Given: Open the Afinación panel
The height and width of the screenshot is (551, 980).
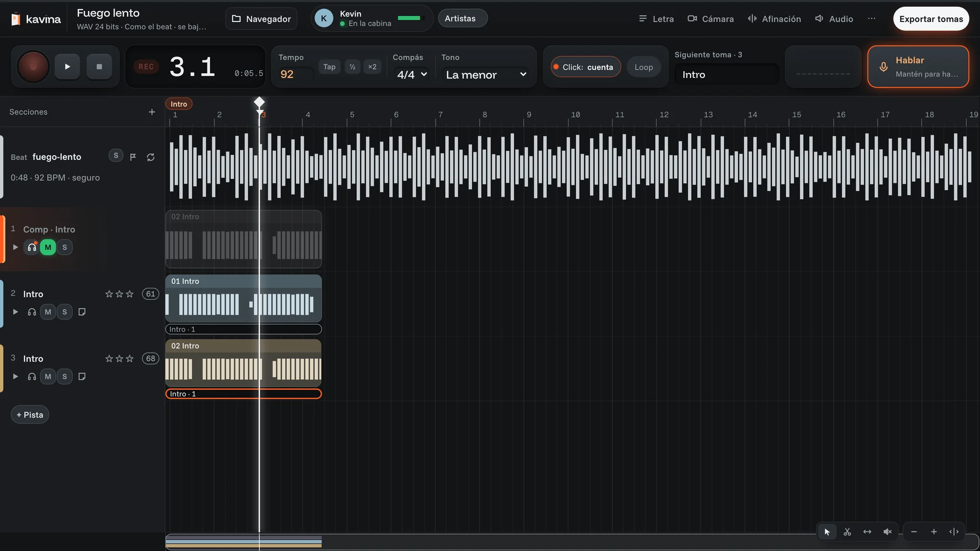Looking at the screenshot, I should 774,19.
